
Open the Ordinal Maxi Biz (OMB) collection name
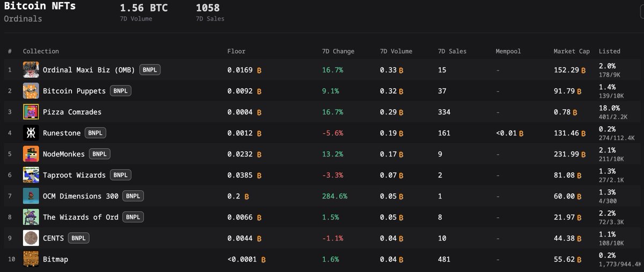tap(89, 70)
